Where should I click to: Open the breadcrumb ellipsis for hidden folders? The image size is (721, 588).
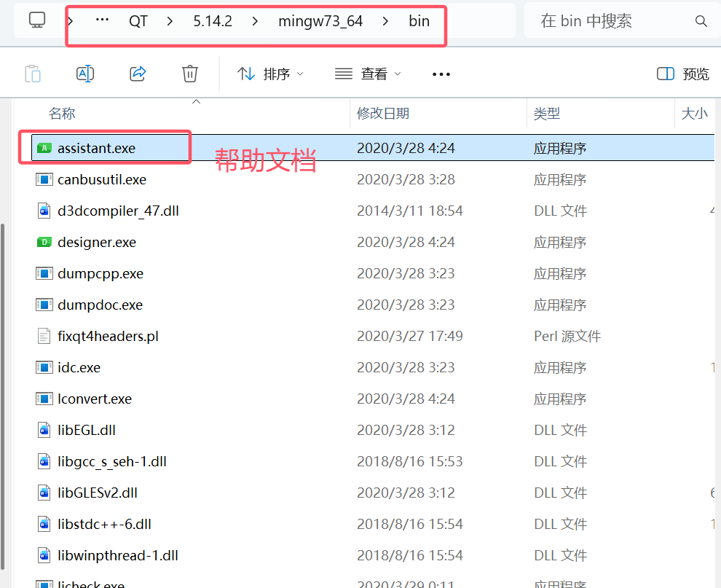tap(102, 20)
